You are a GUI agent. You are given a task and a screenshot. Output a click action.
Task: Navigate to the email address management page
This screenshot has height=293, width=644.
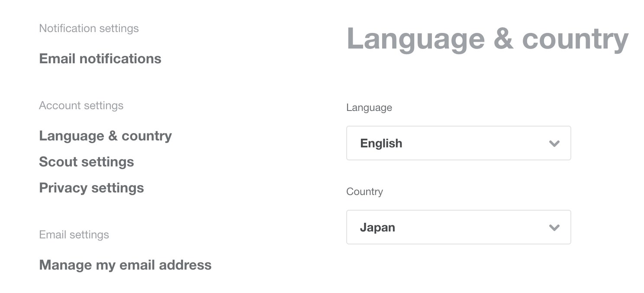tap(125, 265)
